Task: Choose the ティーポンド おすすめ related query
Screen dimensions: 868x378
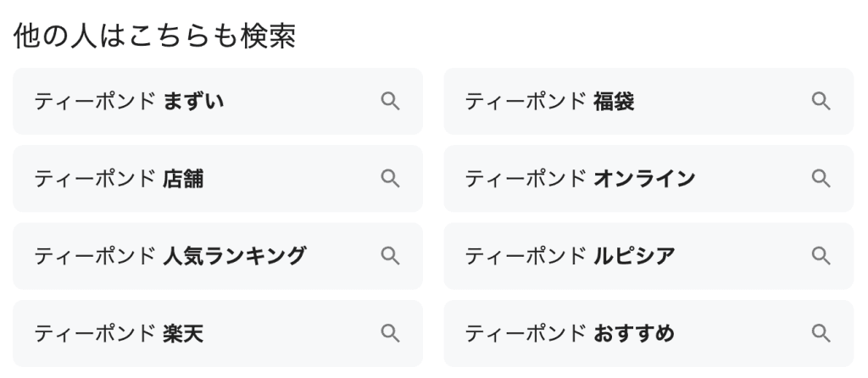Action: click(x=570, y=333)
